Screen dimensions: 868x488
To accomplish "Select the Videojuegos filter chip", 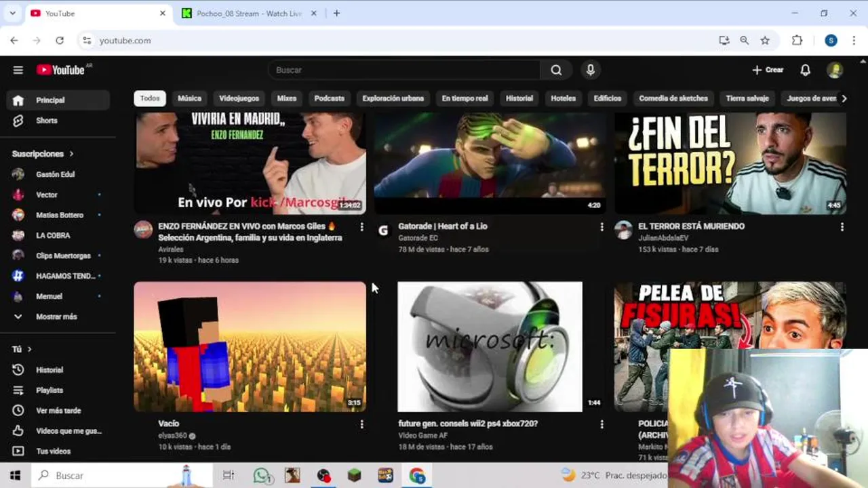I will tap(239, 98).
